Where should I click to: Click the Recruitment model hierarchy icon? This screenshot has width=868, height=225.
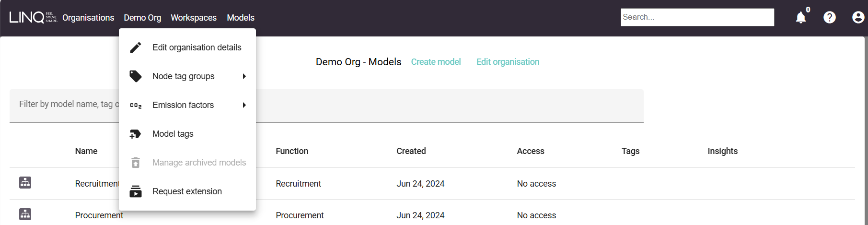click(x=25, y=183)
